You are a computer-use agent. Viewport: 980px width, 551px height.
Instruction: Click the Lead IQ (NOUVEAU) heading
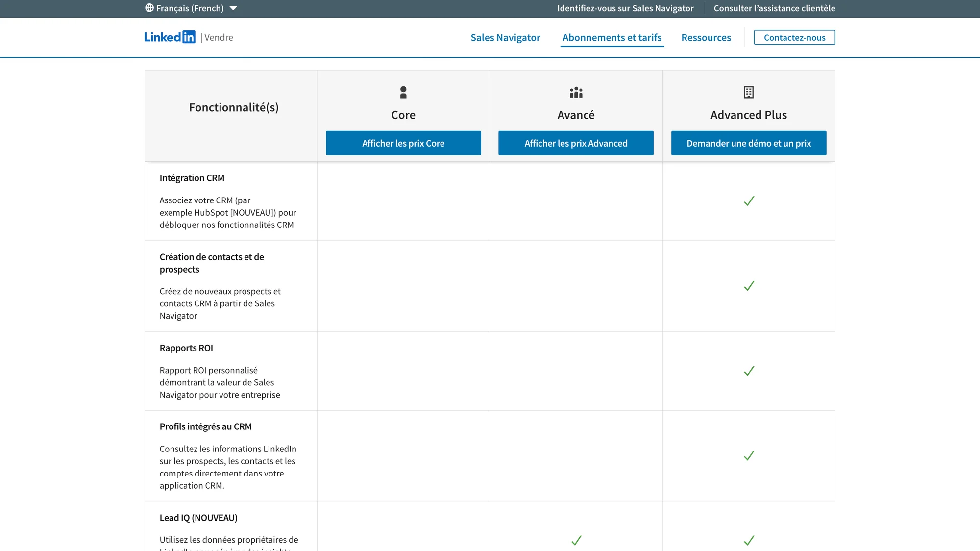(x=198, y=518)
